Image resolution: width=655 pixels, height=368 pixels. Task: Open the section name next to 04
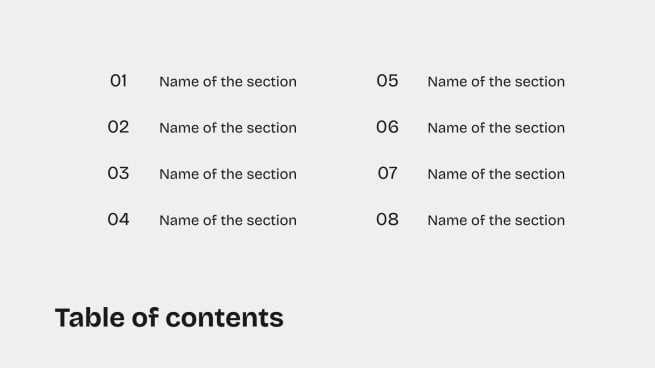coord(228,220)
